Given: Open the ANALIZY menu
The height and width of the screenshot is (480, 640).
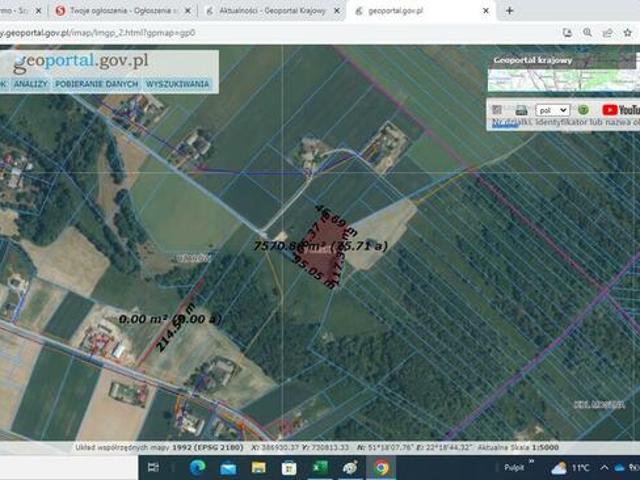Looking at the screenshot, I should [x=31, y=85].
